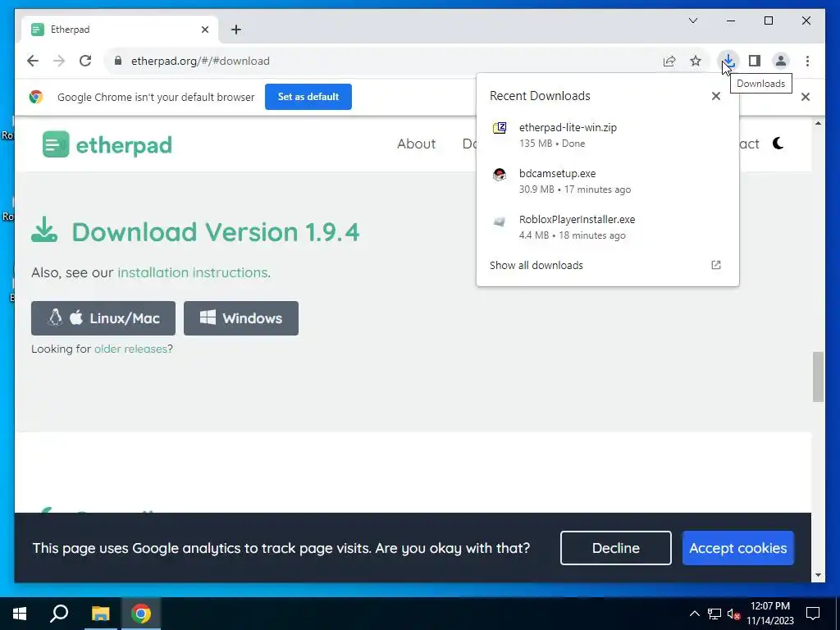Image resolution: width=840 pixels, height=630 pixels.
Task: Click the muted volume tray icon
Action: 733,614
